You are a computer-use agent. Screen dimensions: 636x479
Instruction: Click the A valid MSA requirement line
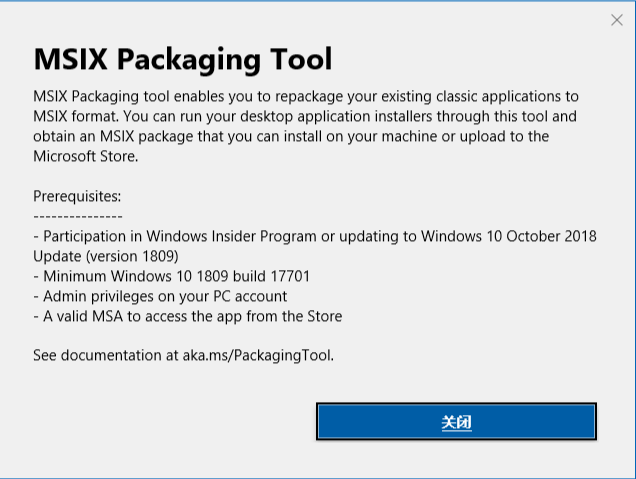(188, 316)
